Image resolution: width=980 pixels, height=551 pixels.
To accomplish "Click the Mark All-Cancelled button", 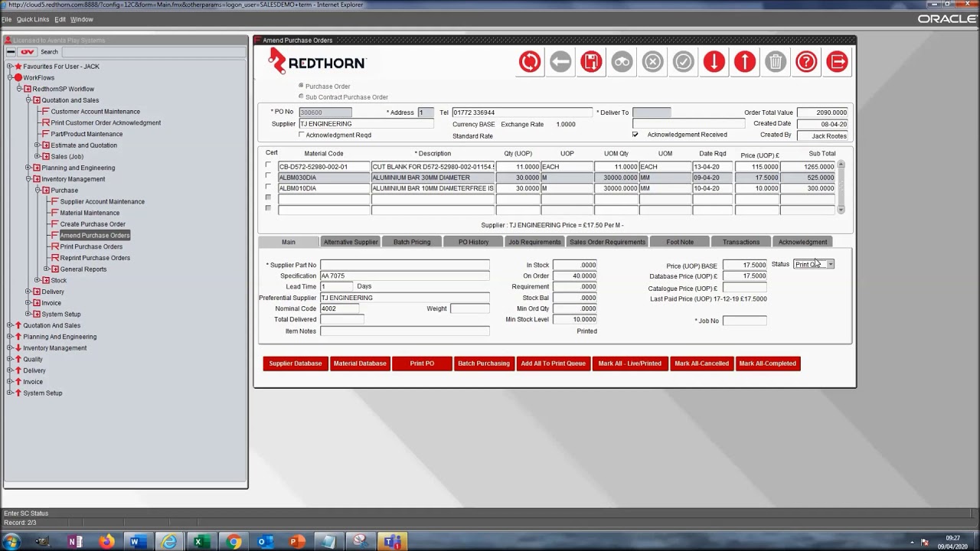I will [701, 364].
